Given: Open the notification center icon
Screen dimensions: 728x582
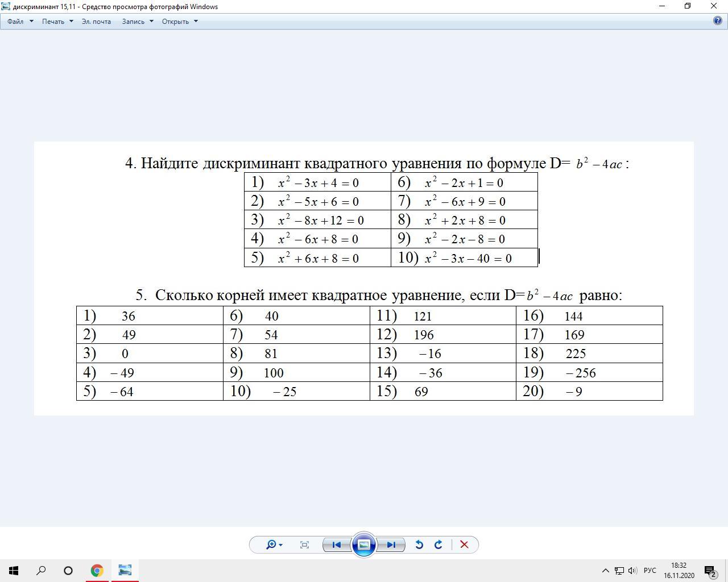Looking at the screenshot, I should click(x=710, y=571).
